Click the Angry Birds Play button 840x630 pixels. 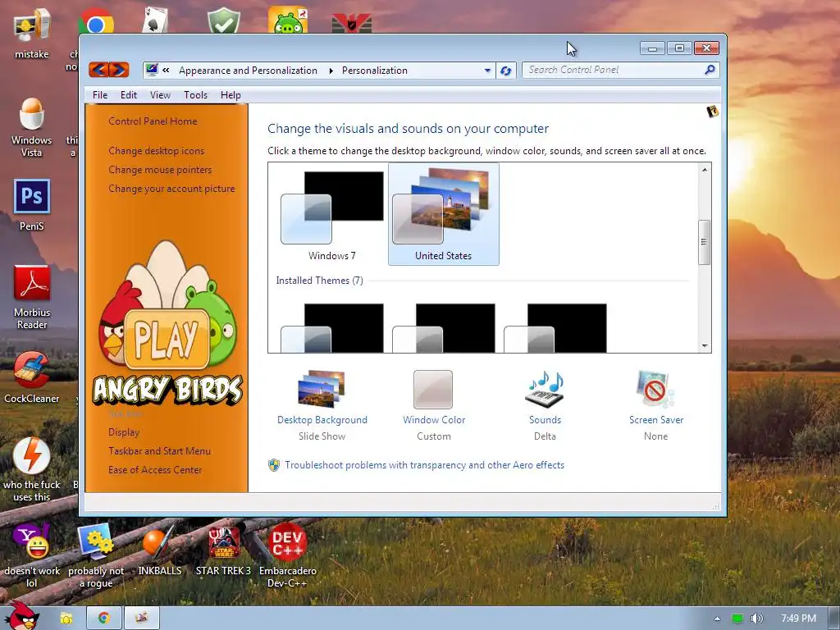[x=167, y=339]
